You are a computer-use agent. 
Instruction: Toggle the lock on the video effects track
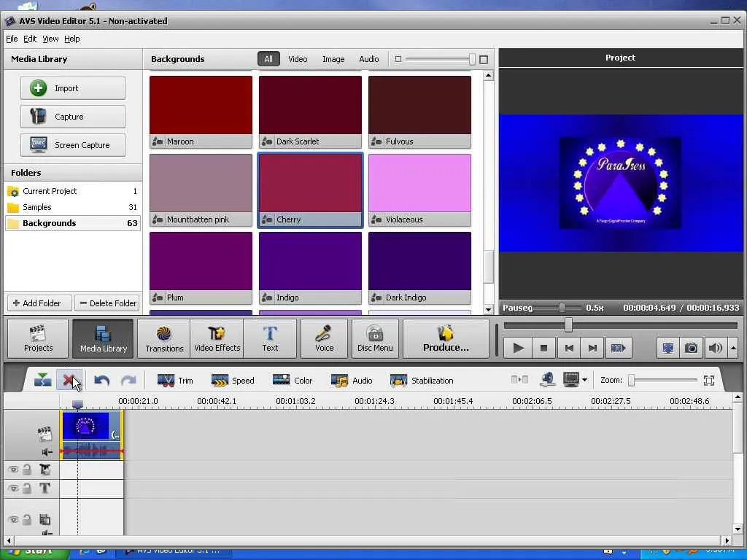pos(27,470)
